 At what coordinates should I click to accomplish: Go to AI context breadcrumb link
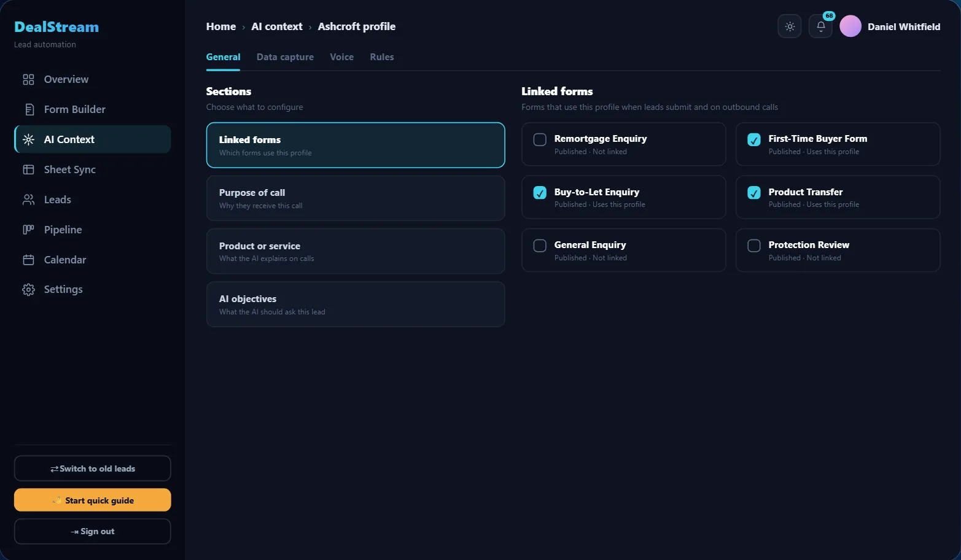tap(277, 26)
